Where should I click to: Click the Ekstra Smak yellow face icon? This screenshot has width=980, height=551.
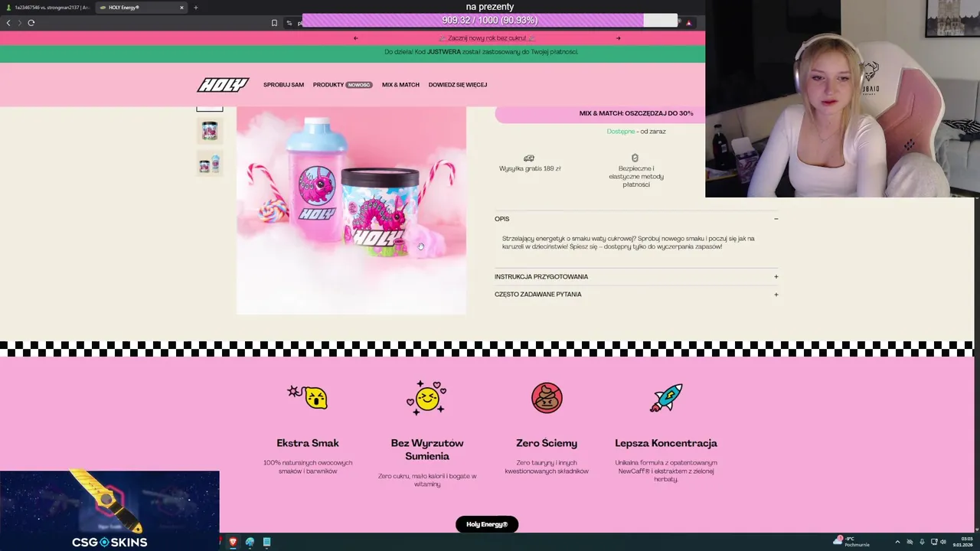(308, 397)
